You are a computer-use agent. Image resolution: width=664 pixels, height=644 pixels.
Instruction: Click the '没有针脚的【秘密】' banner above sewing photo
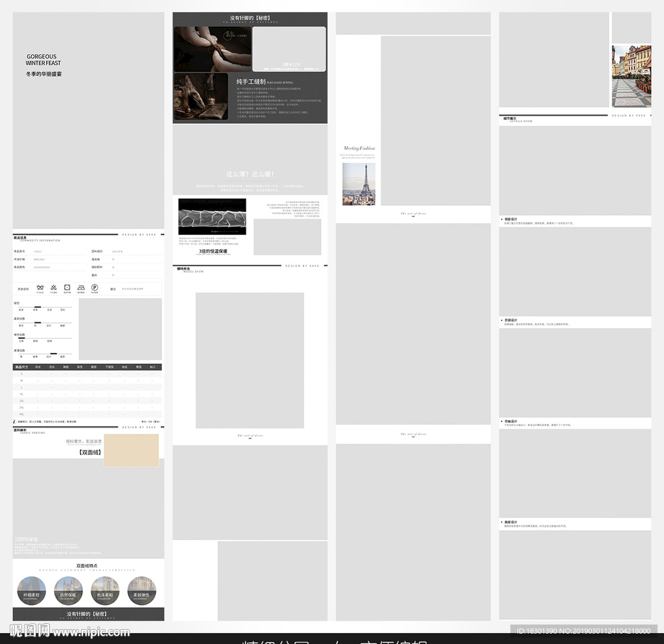click(250, 18)
